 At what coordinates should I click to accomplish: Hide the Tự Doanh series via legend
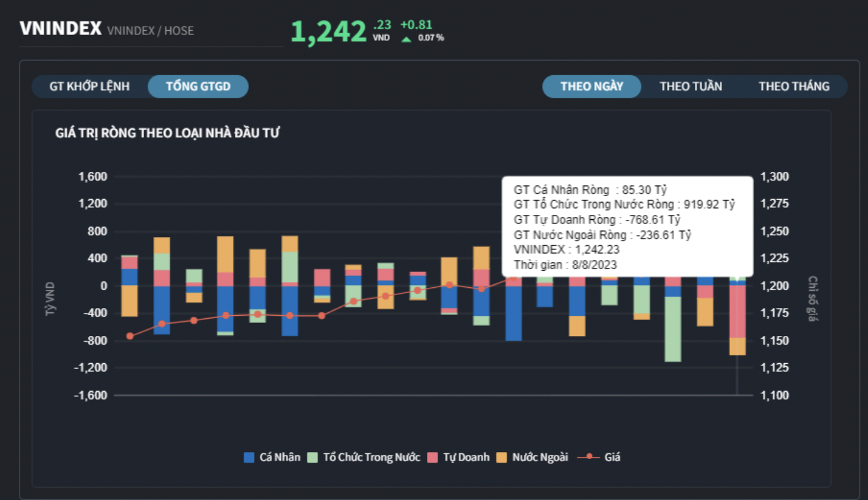tap(458, 457)
